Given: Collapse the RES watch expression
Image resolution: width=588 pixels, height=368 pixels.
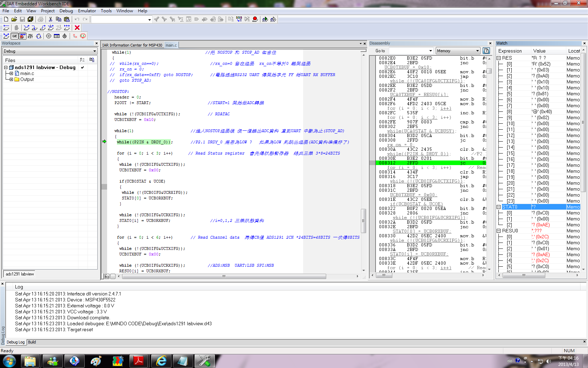Looking at the screenshot, I should (x=499, y=58).
